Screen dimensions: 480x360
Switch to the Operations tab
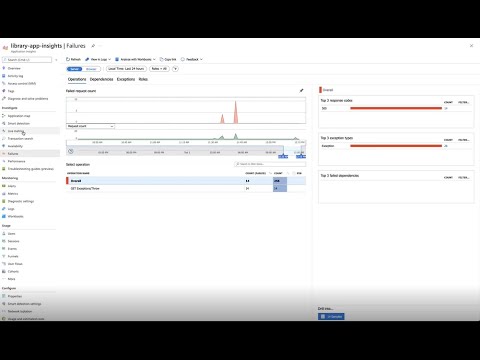pyautogui.click(x=77, y=79)
